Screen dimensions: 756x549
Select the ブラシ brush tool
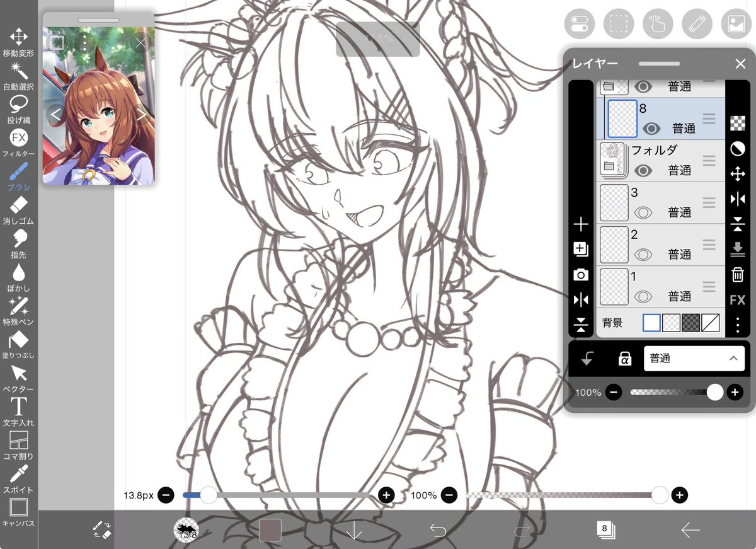[x=18, y=176]
